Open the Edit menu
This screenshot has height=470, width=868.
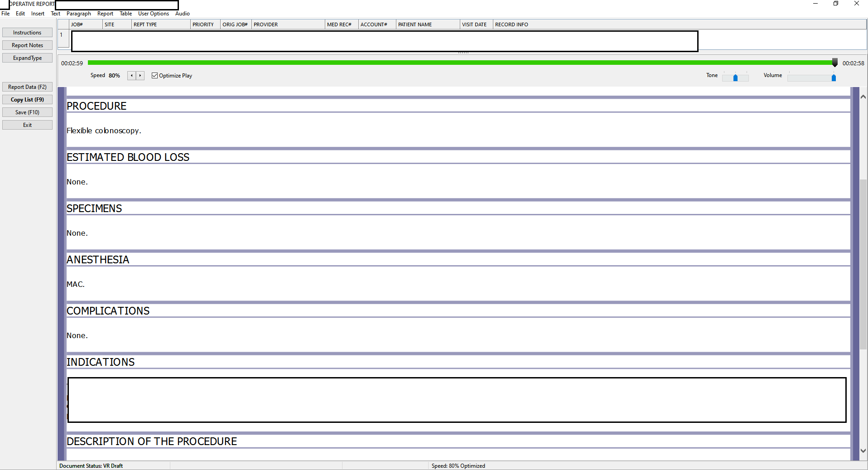20,14
